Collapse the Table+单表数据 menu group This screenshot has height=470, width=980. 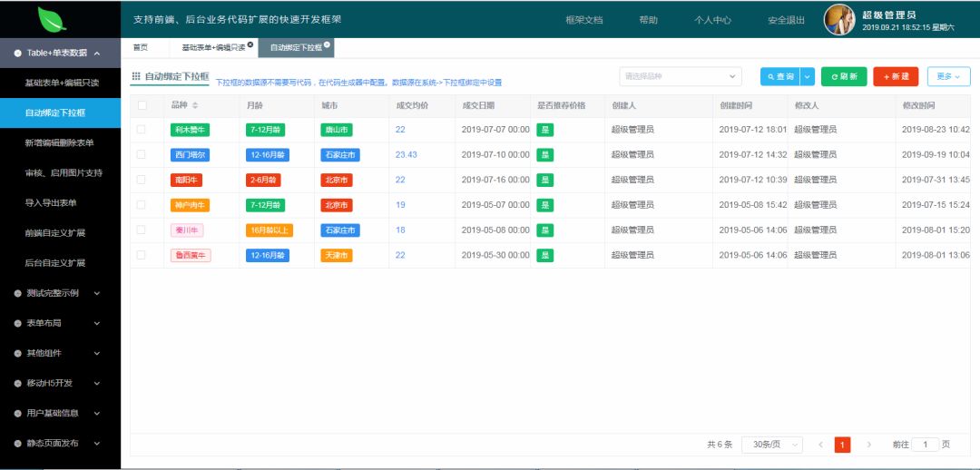pos(61,54)
